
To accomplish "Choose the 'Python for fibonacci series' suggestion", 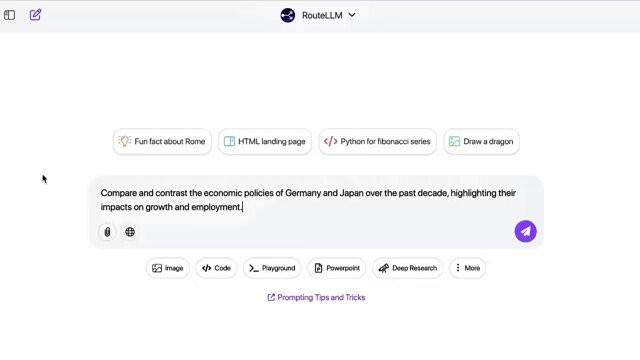I will pyautogui.click(x=378, y=142).
